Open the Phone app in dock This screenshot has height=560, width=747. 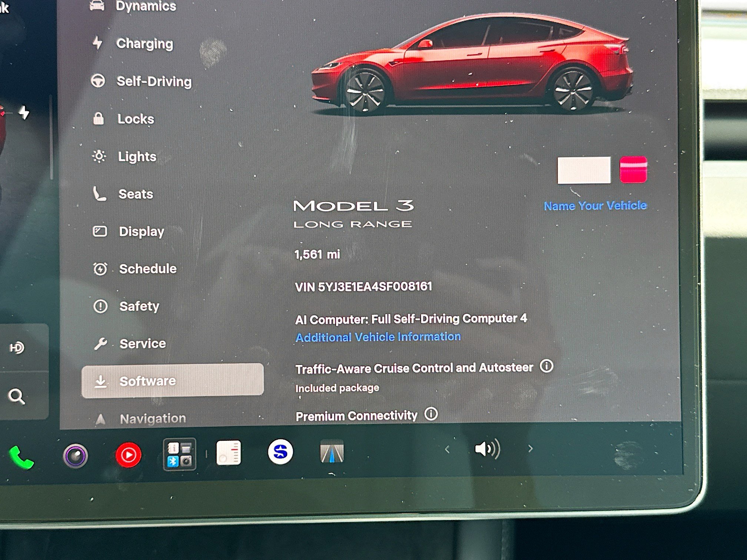tap(21, 458)
